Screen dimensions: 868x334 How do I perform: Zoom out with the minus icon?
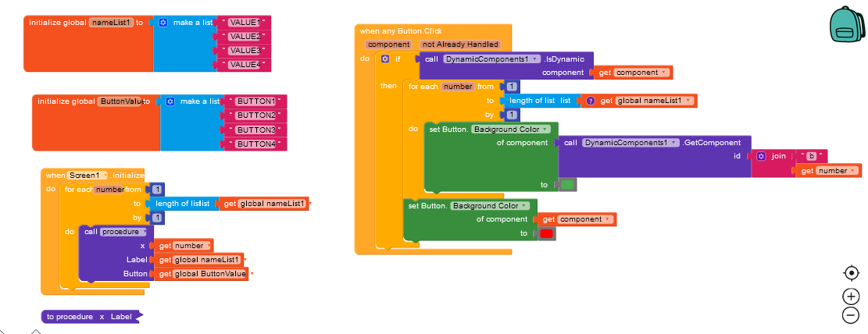click(x=851, y=314)
